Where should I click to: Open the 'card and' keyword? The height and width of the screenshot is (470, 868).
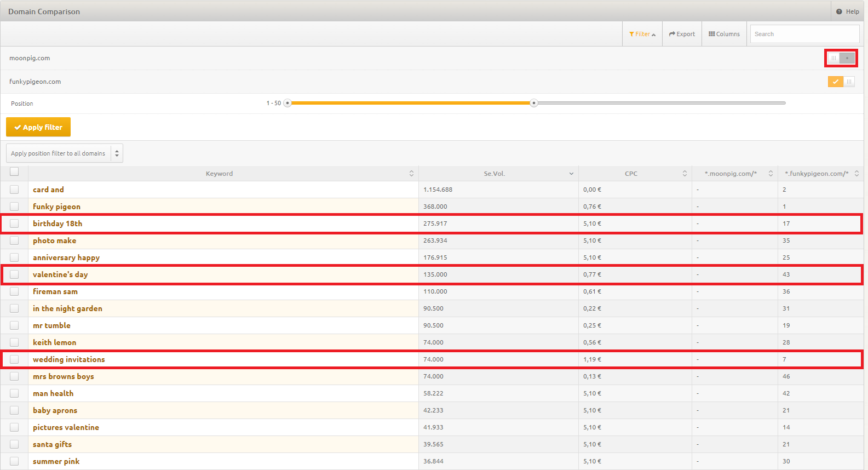point(48,190)
